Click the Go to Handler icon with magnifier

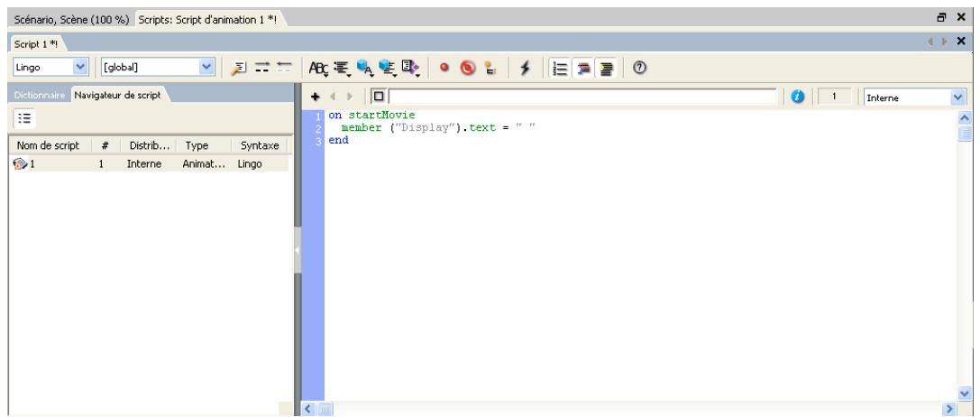(238, 68)
